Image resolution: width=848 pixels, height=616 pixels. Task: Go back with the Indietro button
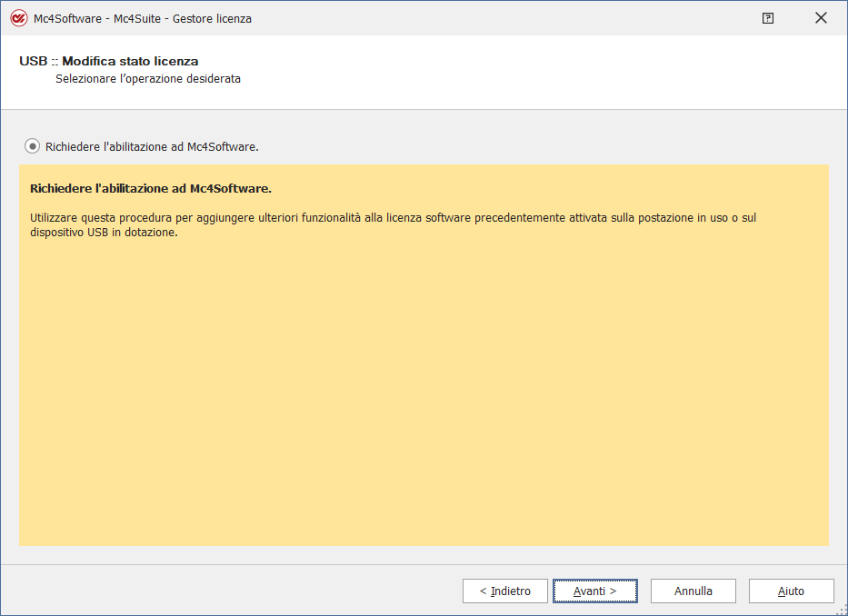coord(504,591)
